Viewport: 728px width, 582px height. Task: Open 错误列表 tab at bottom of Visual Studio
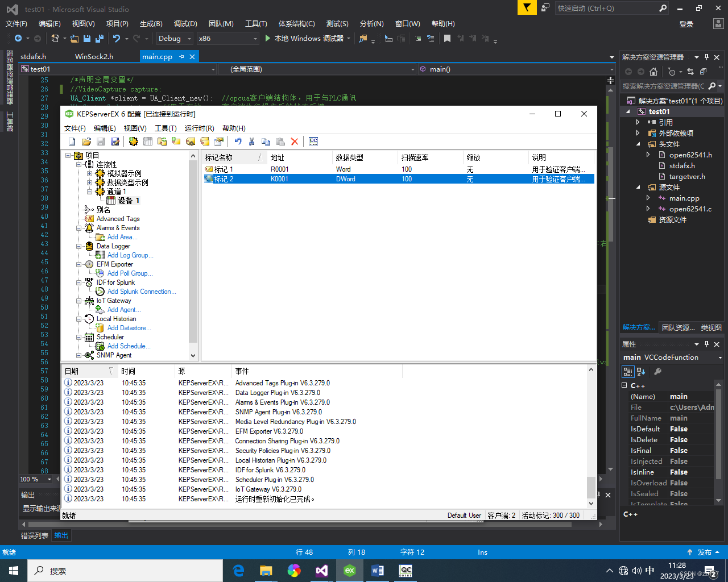(x=35, y=535)
